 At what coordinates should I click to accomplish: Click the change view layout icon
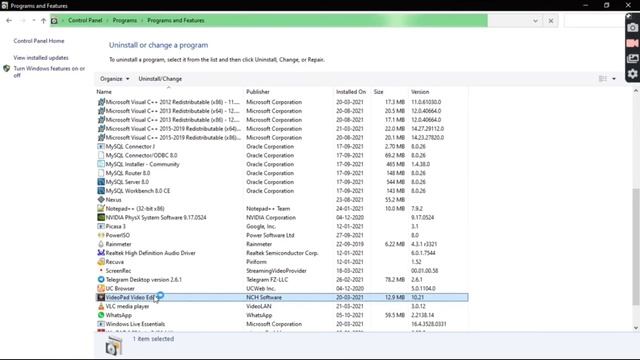click(603, 79)
